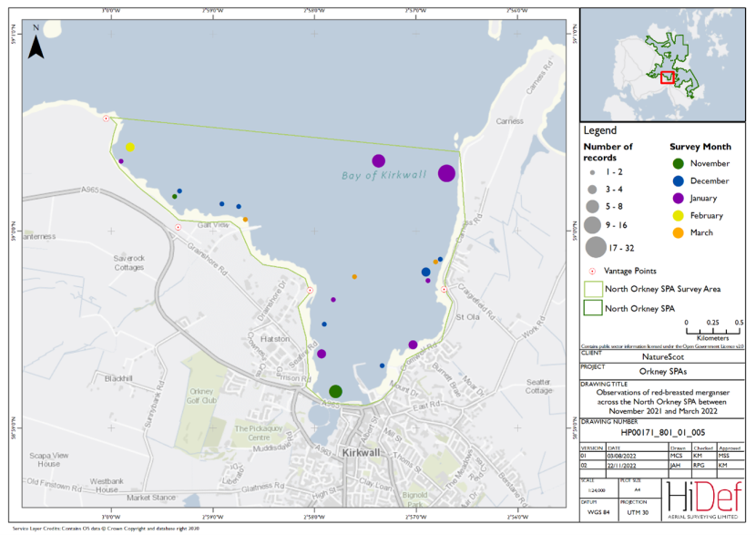This screenshot has width=756, height=535.
Task: Click the Westbank House label
Action: coord(107,485)
